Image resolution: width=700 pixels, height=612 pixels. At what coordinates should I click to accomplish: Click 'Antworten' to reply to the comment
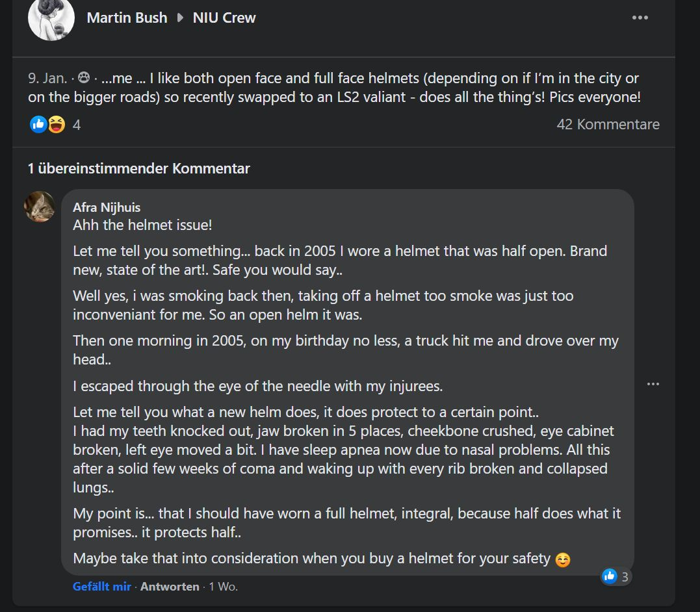point(170,587)
